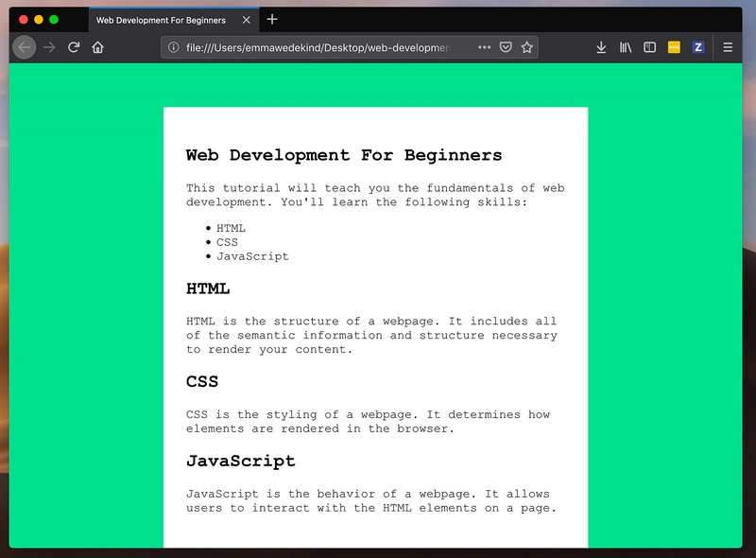
Task: Open page actions three-dot menu
Action: pos(484,47)
